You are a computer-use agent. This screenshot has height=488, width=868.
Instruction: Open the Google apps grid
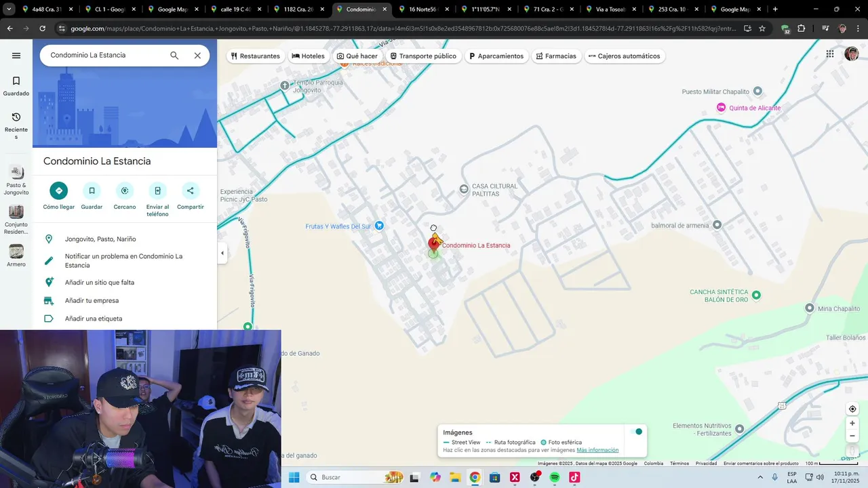pyautogui.click(x=830, y=54)
